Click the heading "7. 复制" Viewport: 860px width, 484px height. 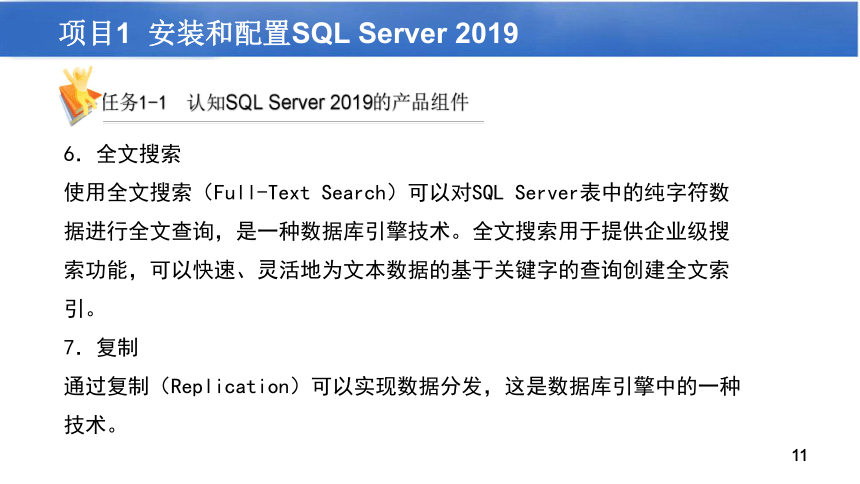[x=100, y=347]
